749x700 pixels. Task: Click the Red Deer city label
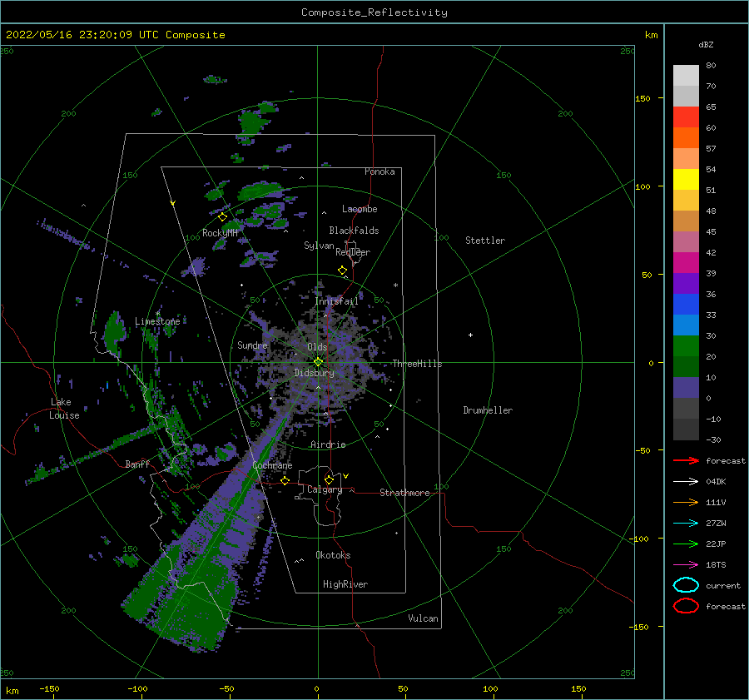tap(353, 252)
